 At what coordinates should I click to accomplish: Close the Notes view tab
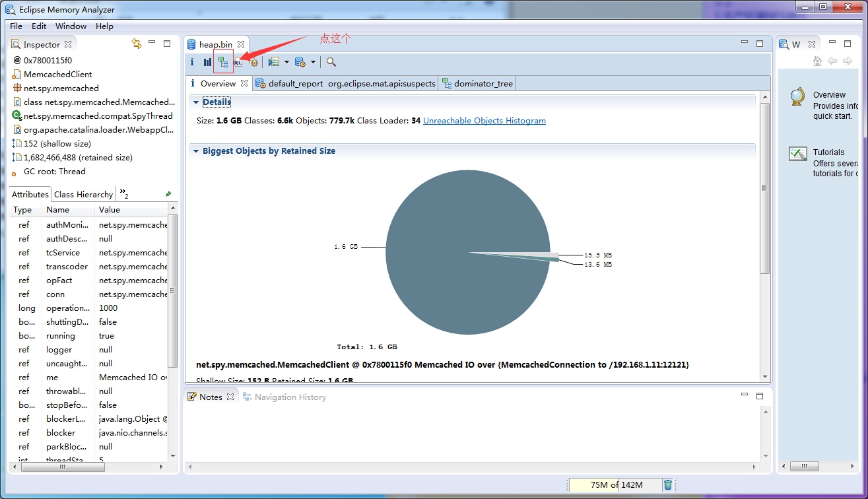[230, 397]
